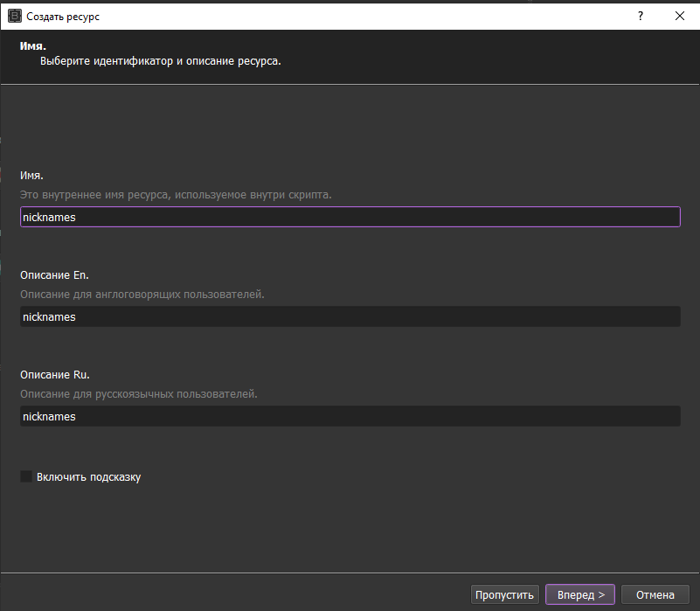The height and width of the screenshot is (611, 700).
Task: Click into the Описание En text field
Action: click(x=350, y=316)
